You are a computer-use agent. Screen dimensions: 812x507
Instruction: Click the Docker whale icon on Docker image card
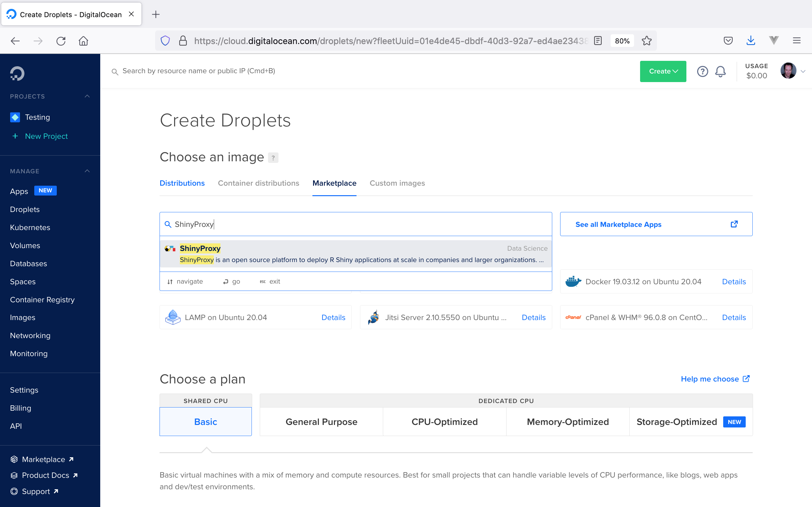pyautogui.click(x=573, y=281)
